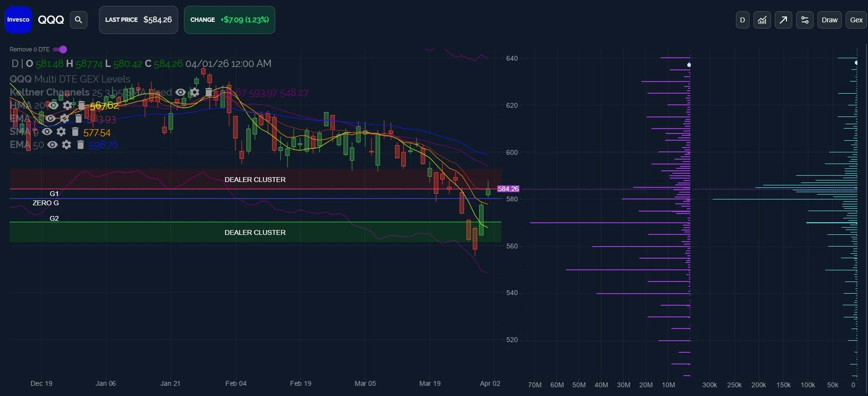868x396 pixels.
Task: Open Keltner Channels settings gear
Action: coord(195,92)
